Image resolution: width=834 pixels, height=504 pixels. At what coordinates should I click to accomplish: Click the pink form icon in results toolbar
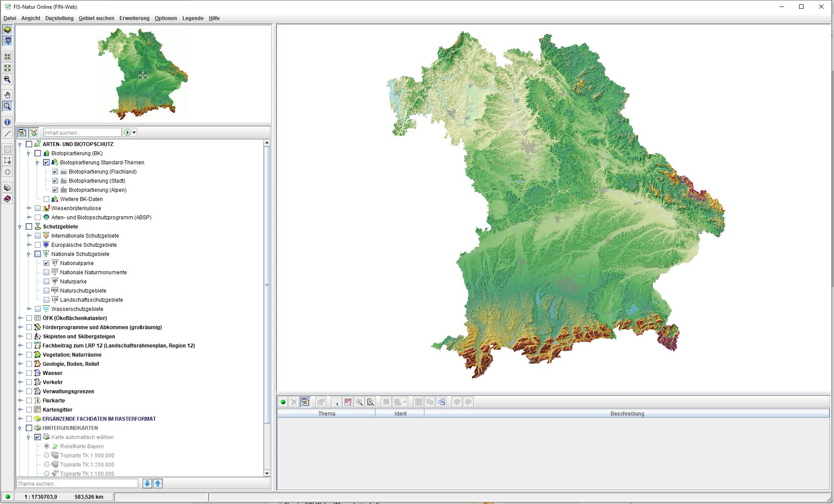click(x=348, y=402)
